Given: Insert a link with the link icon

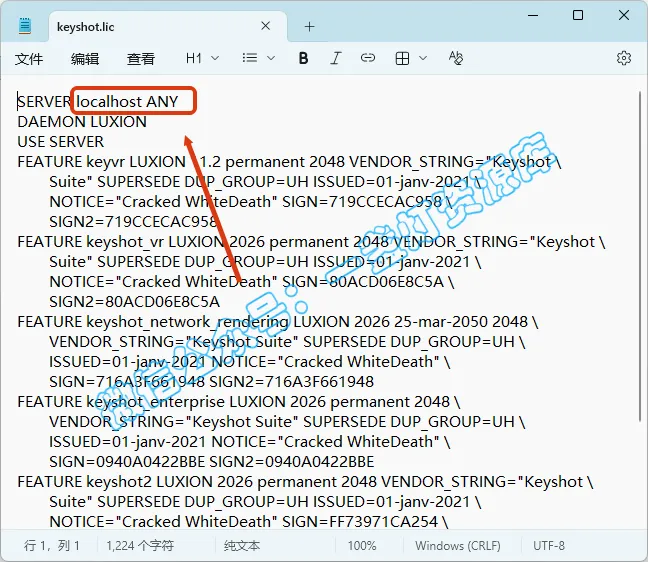Looking at the screenshot, I should coord(368,58).
